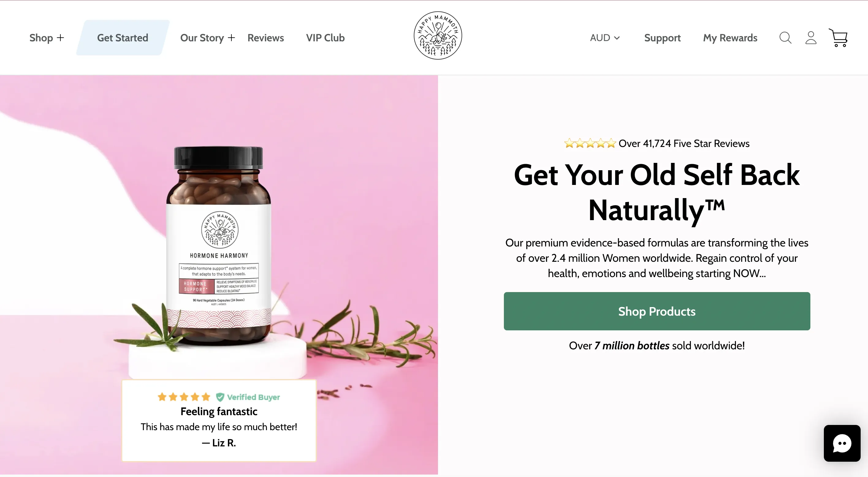Open the shopping cart icon

838,38
